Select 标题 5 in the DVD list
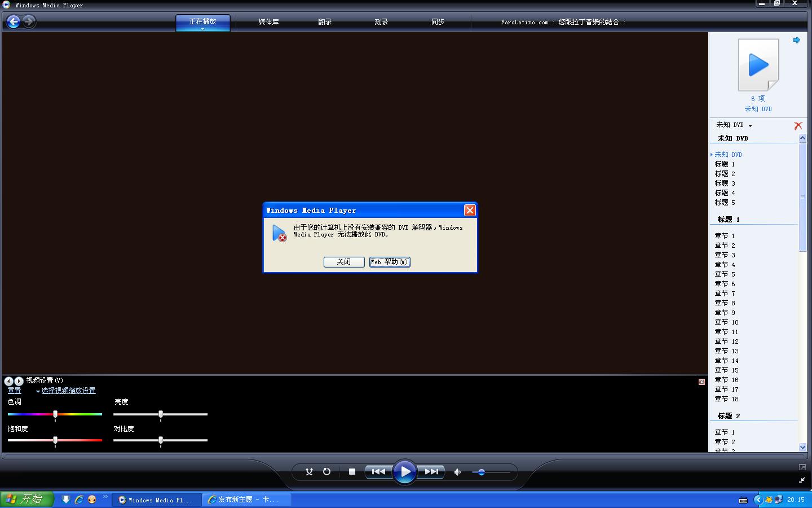Viewport: 812px width, 508px height. coord(725,203)
